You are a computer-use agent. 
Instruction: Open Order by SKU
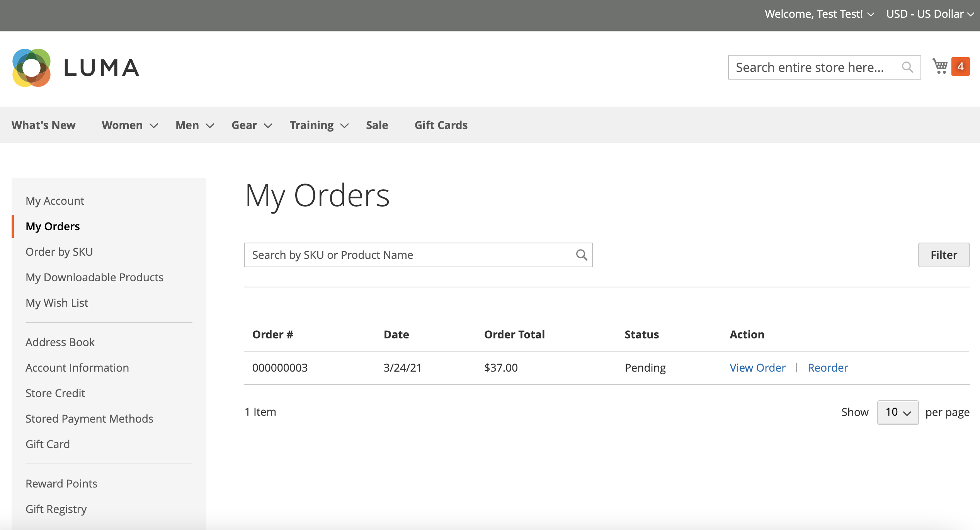(x=59, y=252)
